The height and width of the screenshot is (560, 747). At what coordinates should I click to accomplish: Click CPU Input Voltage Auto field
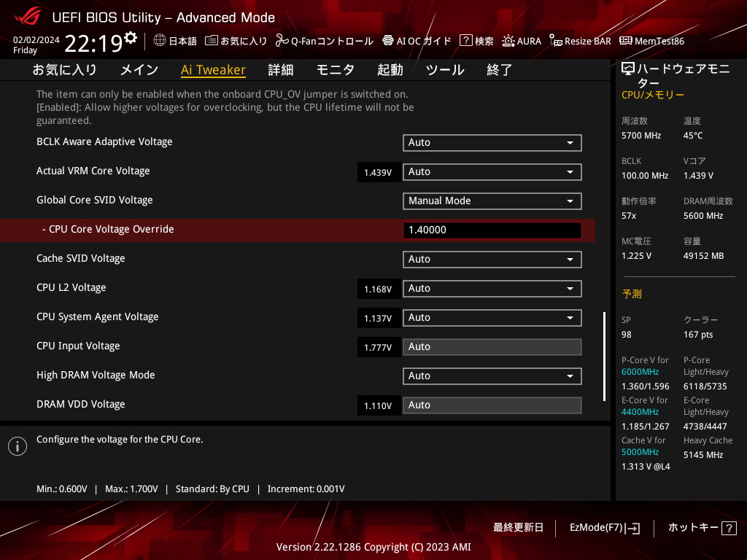(492, 346)
